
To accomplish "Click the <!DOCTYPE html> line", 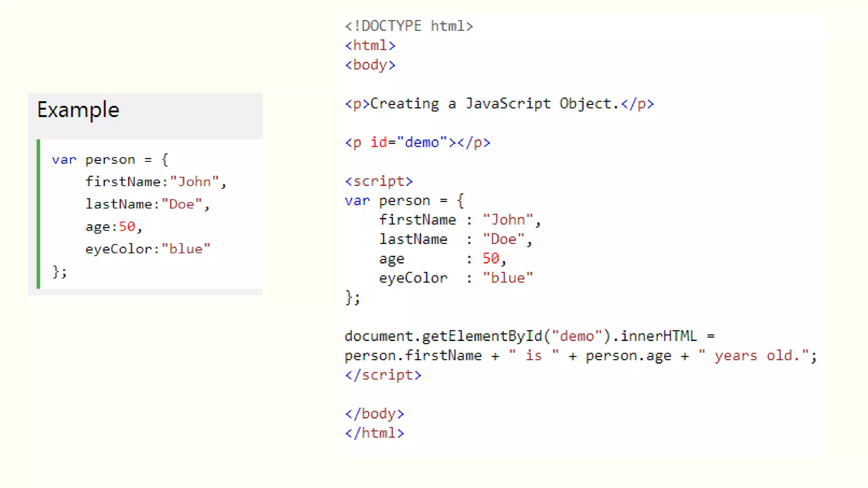I will click(409, 26).
